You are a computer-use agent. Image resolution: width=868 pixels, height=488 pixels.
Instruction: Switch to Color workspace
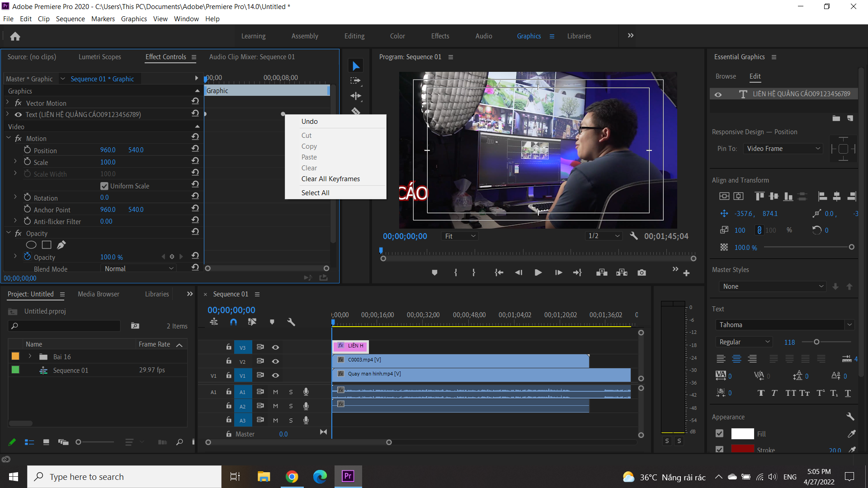tap(397, 36)
